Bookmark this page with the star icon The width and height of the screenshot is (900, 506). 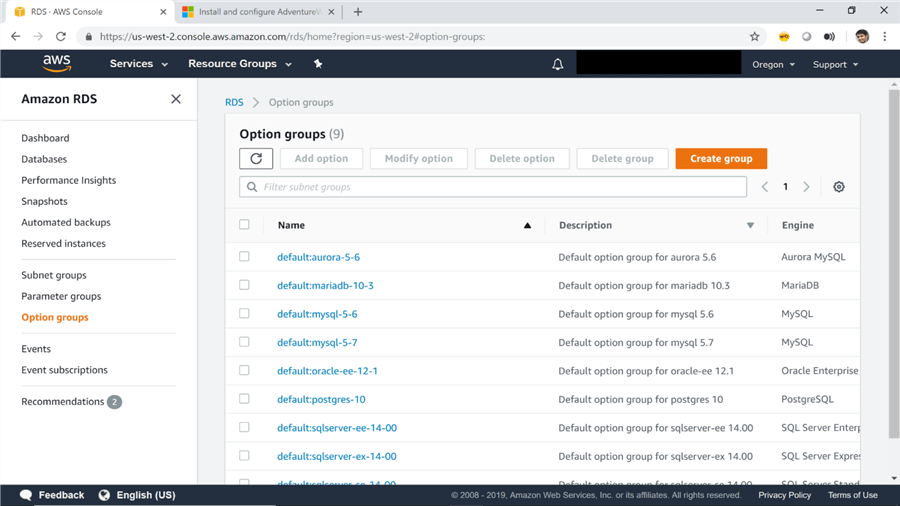click(755, 37)
